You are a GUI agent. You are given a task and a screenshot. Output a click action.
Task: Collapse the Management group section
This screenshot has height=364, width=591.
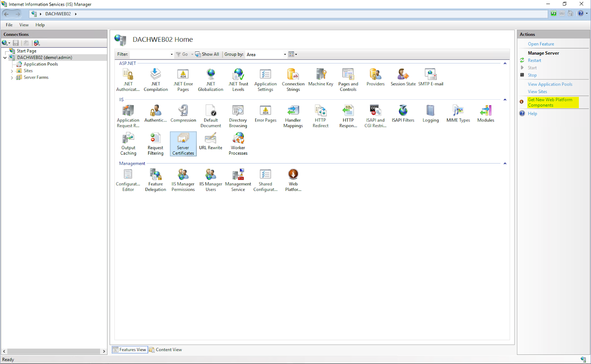[505, 164]
